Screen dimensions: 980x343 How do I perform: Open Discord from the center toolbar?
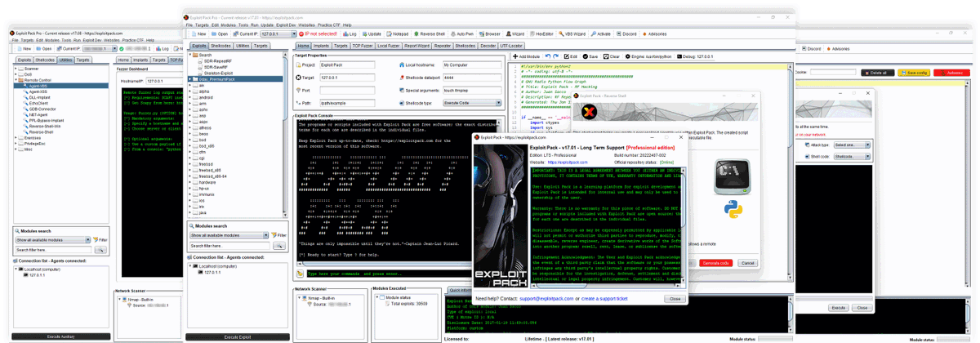(x=626, y=34)
